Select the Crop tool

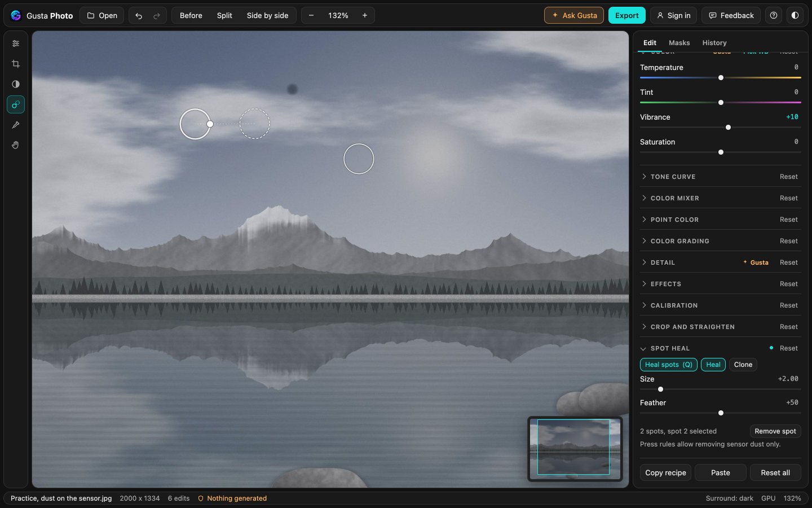(16, 64)
